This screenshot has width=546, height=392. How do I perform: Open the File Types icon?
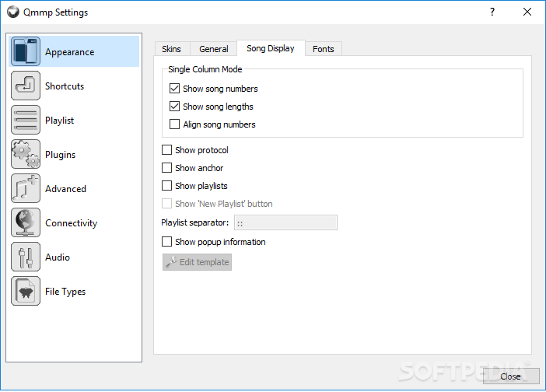click(x=26, y=291)
